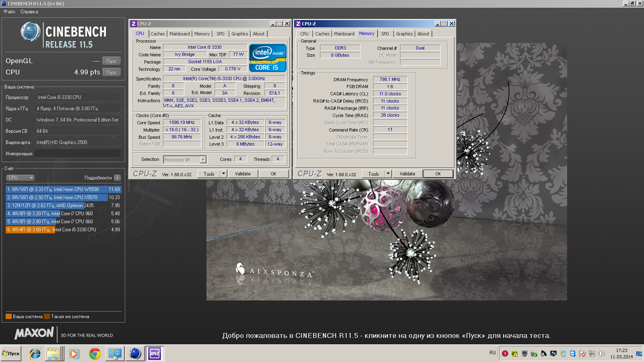Open Processor #1 selection dropdown
644x362 pixels.
[x=185, y=160]
